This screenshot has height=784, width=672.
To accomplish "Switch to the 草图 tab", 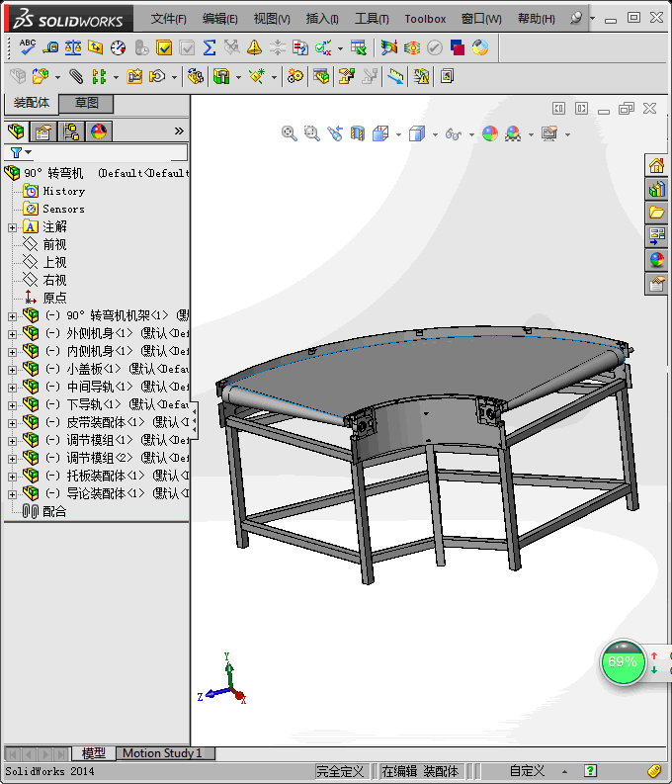I will click(x=86, y=103).
